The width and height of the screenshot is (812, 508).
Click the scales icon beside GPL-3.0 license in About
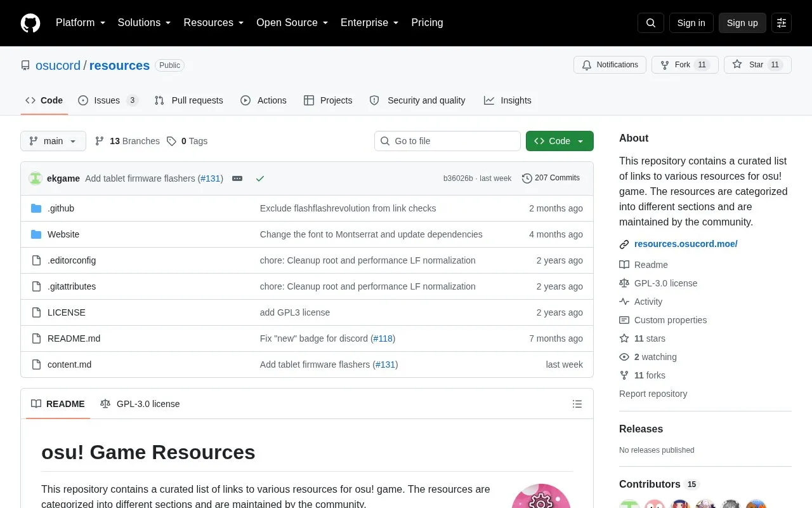tap(624, 283)
